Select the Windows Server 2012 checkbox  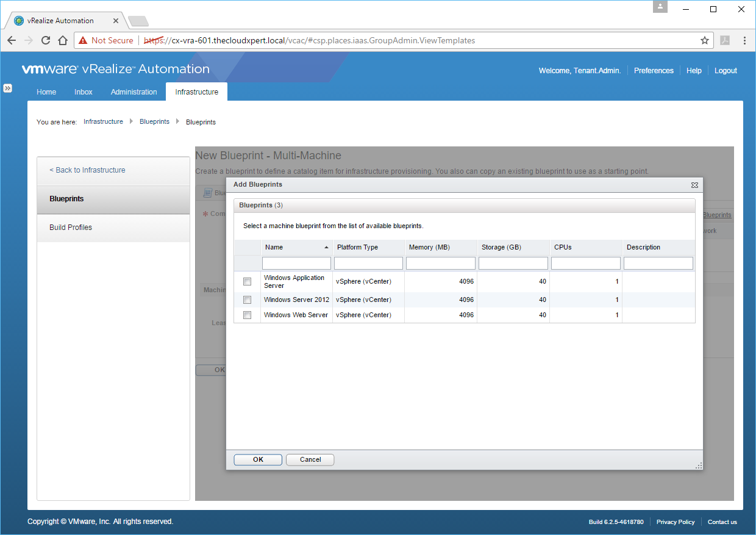click(x=247, y=300)
